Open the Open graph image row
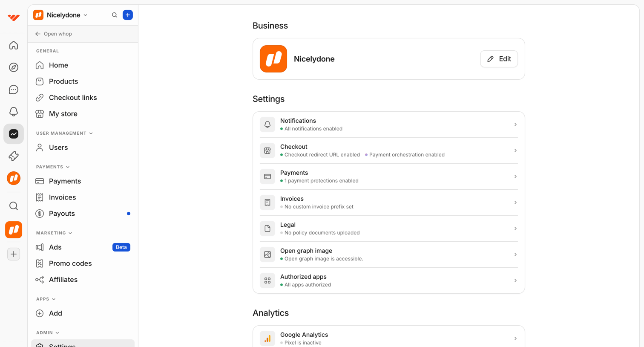Screen dimensions: 644x347 point(388,254)
